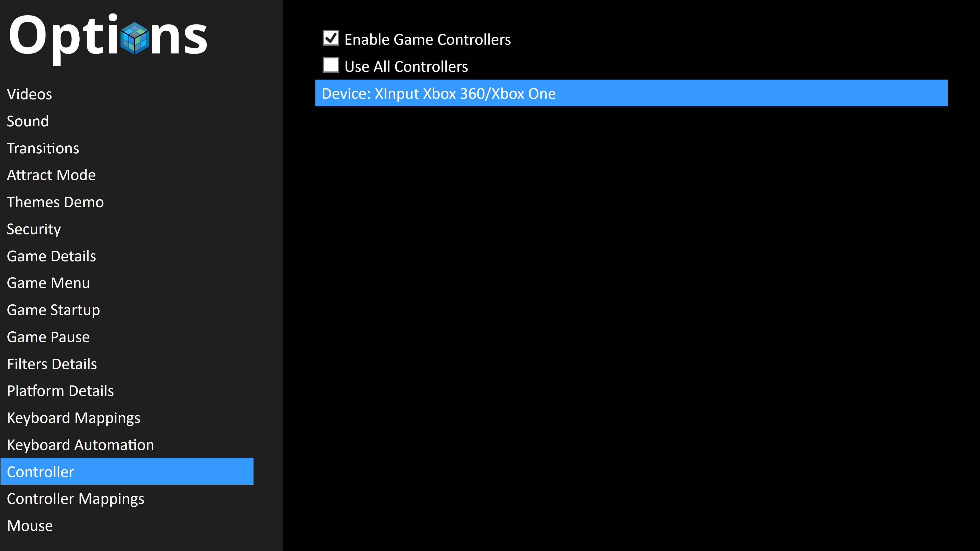Go to Filters Details
Screen dimensions: 980x551
(52, 364)
